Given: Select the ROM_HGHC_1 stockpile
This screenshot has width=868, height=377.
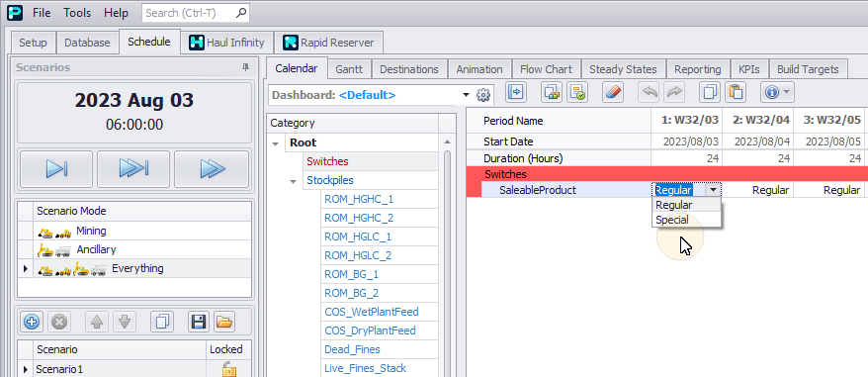Looking at the screenshot, I should [359, 199].
